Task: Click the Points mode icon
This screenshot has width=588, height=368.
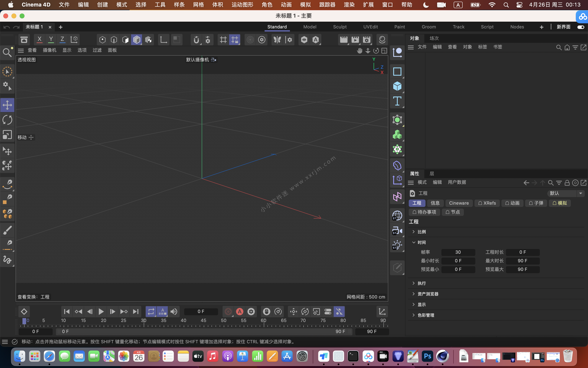Action: 102,40
